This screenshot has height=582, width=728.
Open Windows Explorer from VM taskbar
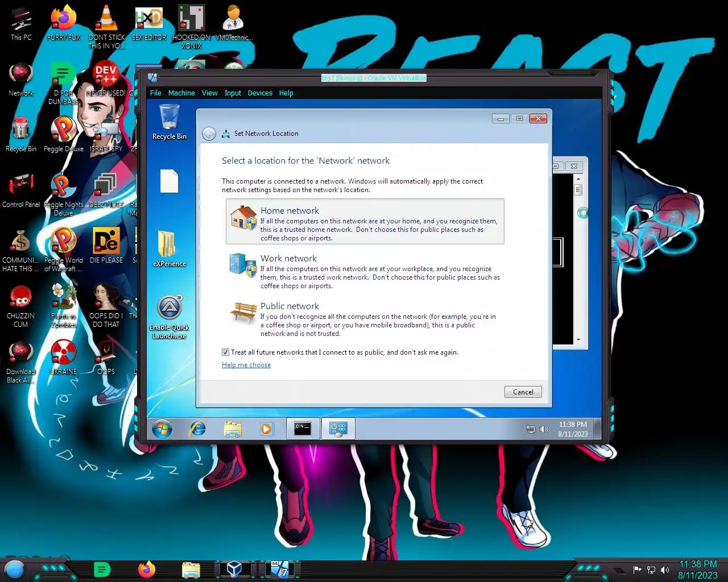[233, 429]
